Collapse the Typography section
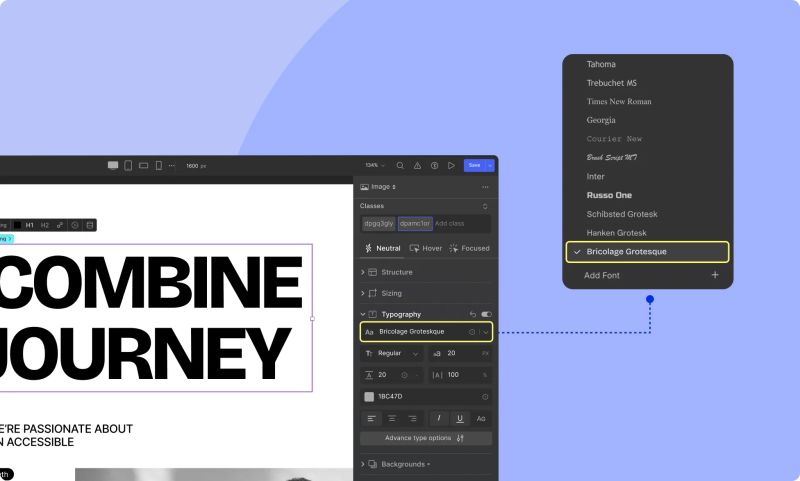800x481 pixels. click(x=363, y=314)
